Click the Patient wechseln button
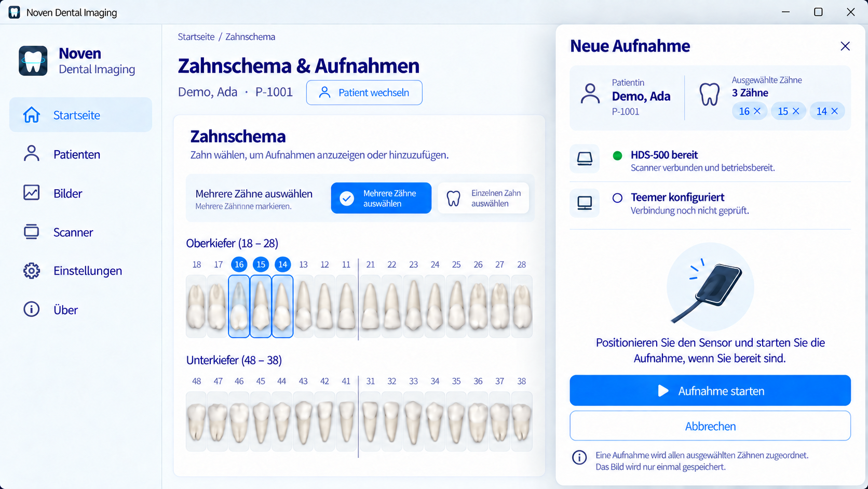Screen dimensions: 868x489 pyautogui.click(x=364, y=92)
